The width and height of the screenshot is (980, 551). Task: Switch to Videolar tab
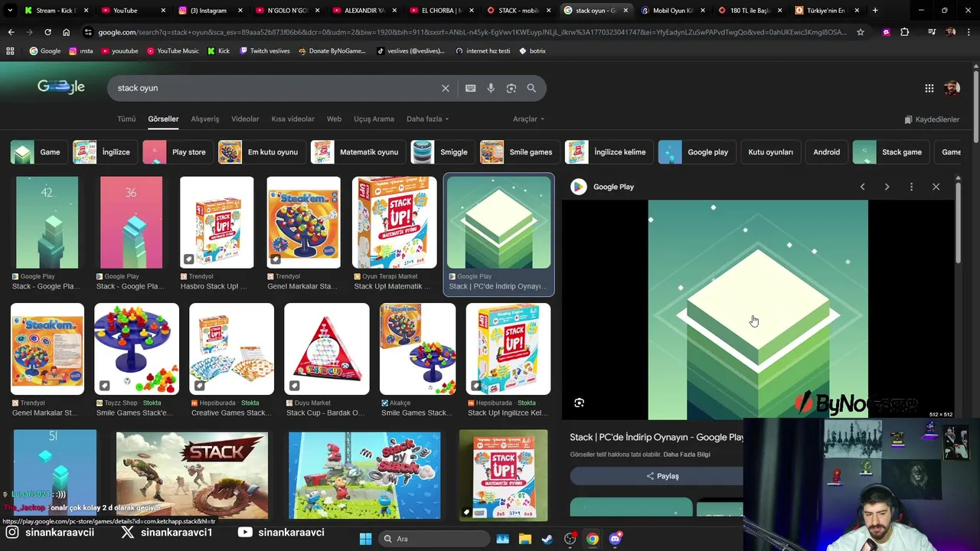coord(245,119)
